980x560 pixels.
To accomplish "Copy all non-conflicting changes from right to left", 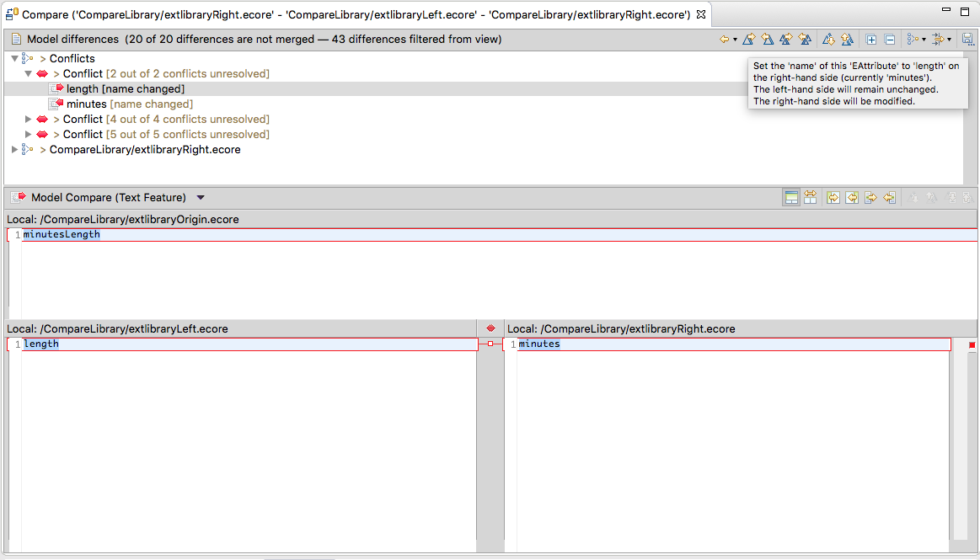I will 852,198.
